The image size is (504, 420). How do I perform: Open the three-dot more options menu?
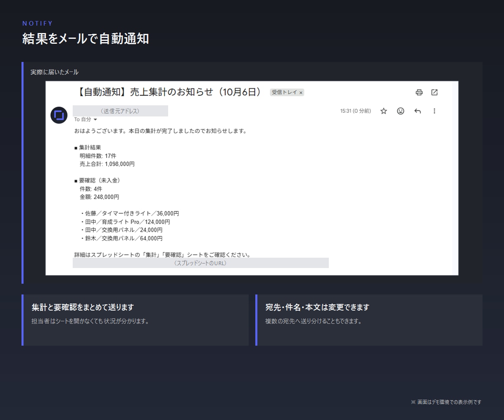(434, 111)
